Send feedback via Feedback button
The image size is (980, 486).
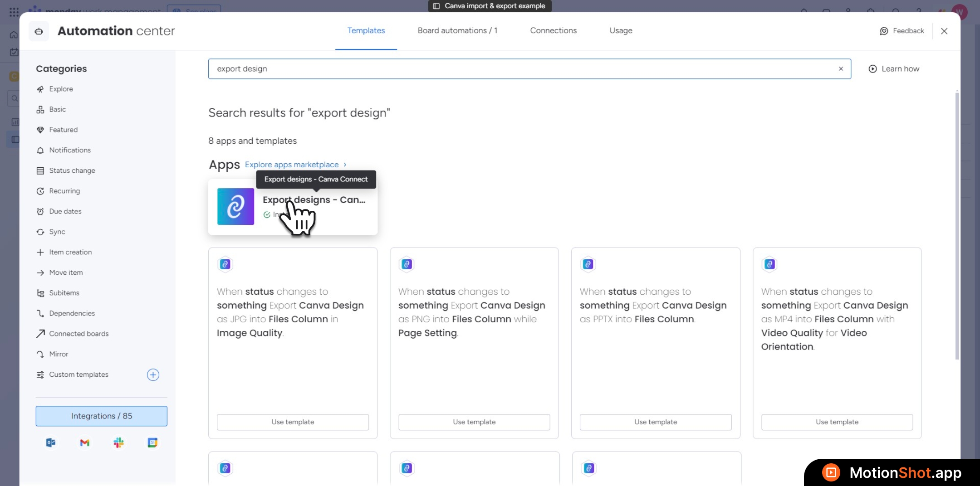coord(902,31)
